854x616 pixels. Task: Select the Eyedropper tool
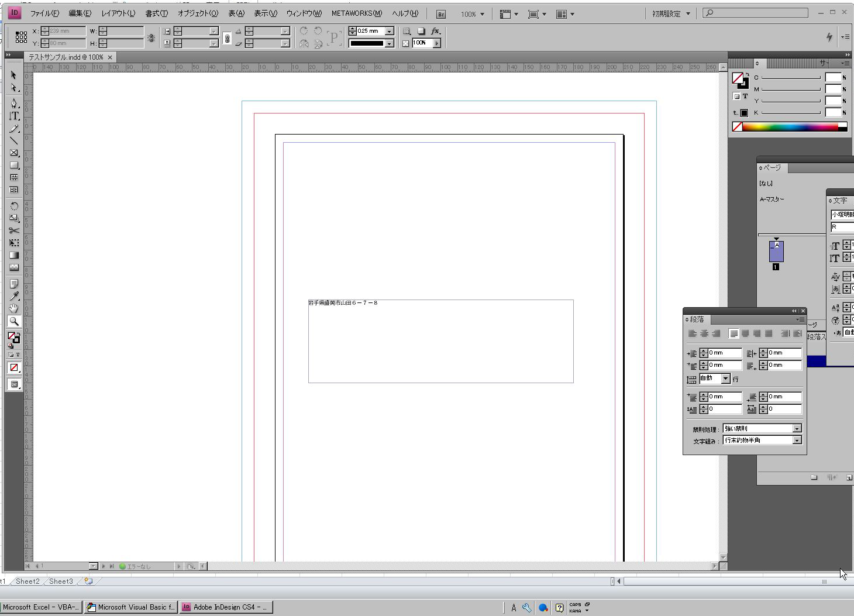[x=14, y=296]
